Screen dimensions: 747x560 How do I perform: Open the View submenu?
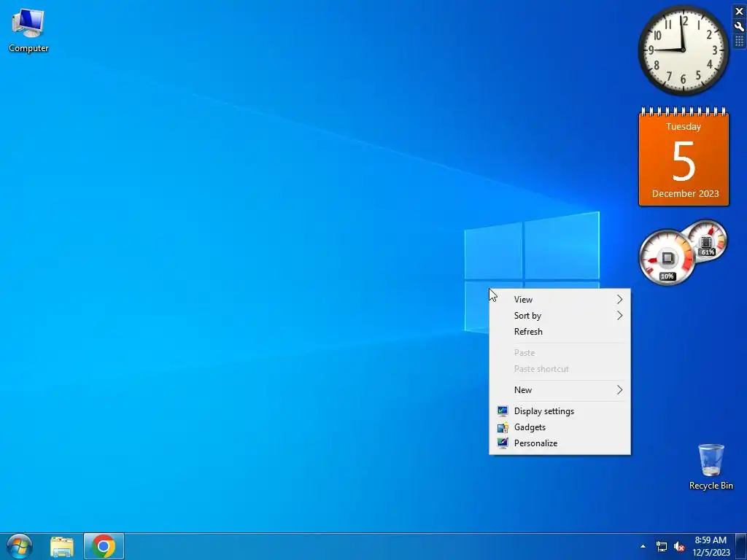(x=560, y=300)
